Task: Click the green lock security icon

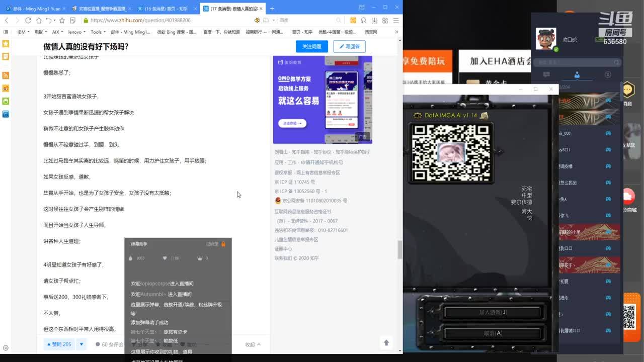Action: coord(86,21)
